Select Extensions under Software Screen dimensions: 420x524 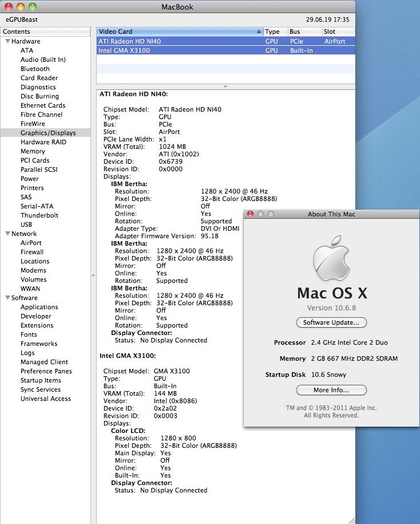coord(37,325)
